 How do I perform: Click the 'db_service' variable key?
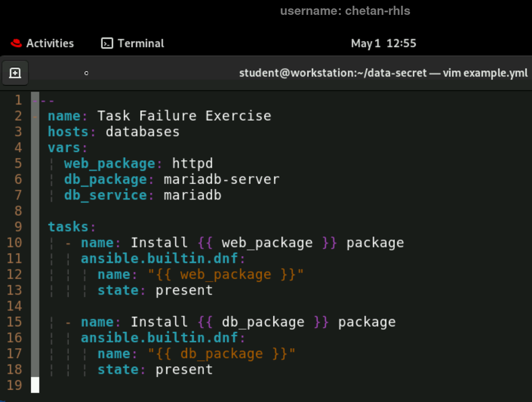(105, 195)
